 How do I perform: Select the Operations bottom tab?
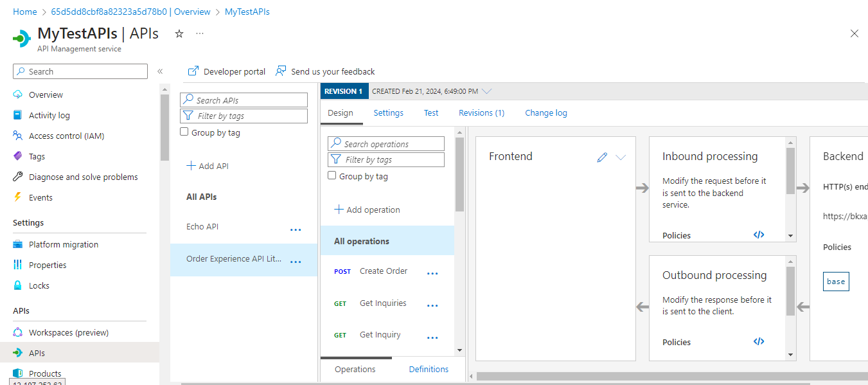355,369
